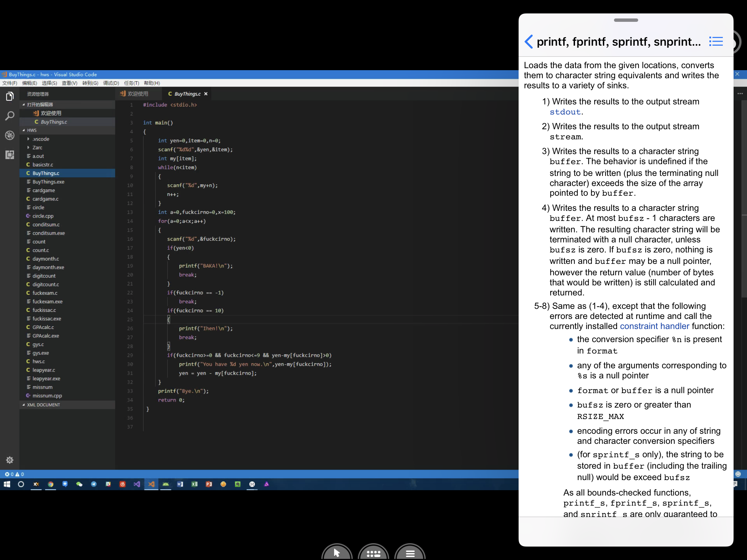747x560 pixels.
Task: Open GPAcalc.c in the file tree
Action: [68, 327]
